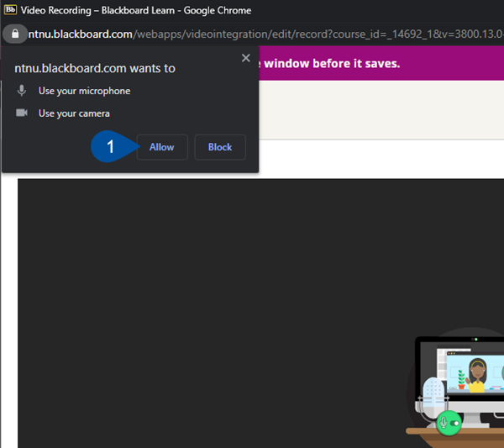Screen dimensions: 504x448
Task: Click 'Use your camera' text
Action: pos(74,113)
